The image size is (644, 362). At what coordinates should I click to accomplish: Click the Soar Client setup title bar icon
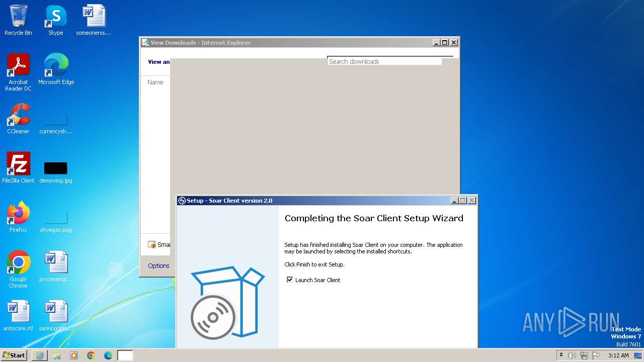pyautogui.click(x=182, y=200)
